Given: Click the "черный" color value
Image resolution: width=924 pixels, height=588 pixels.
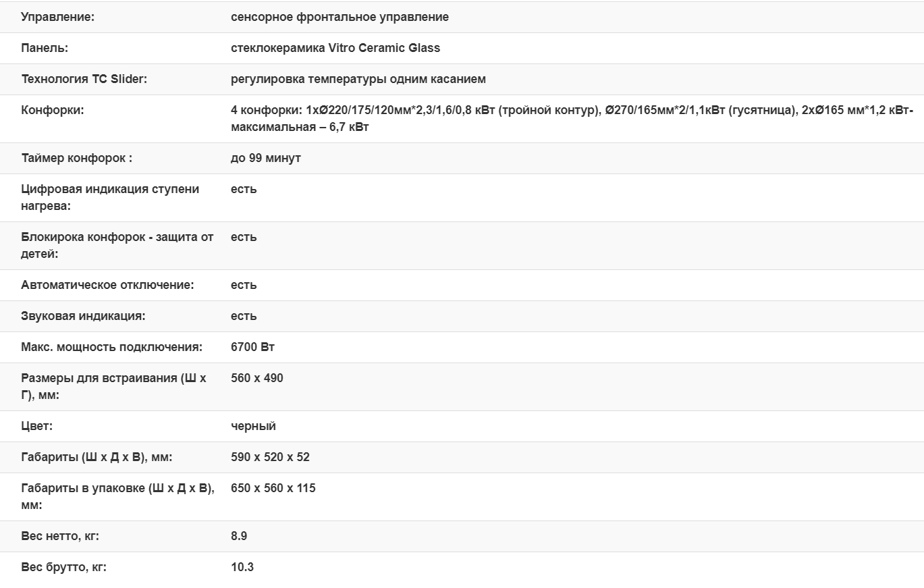Looking at the screenshot, I should (x=253, y=426).
